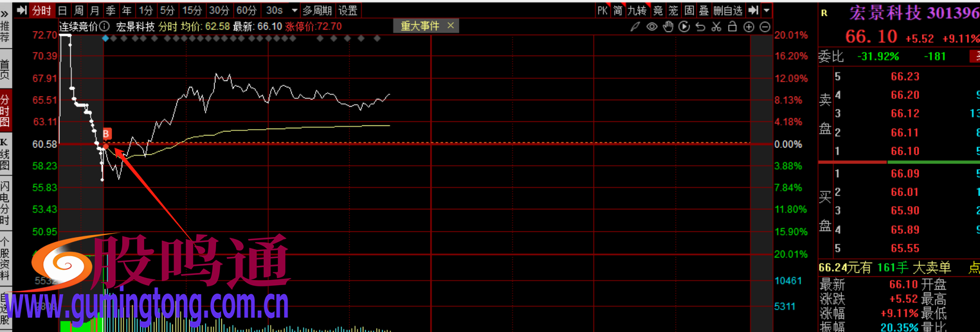The image size is (980, 332).
Task: Click the undo arrow icon
Action: [700, 27]
